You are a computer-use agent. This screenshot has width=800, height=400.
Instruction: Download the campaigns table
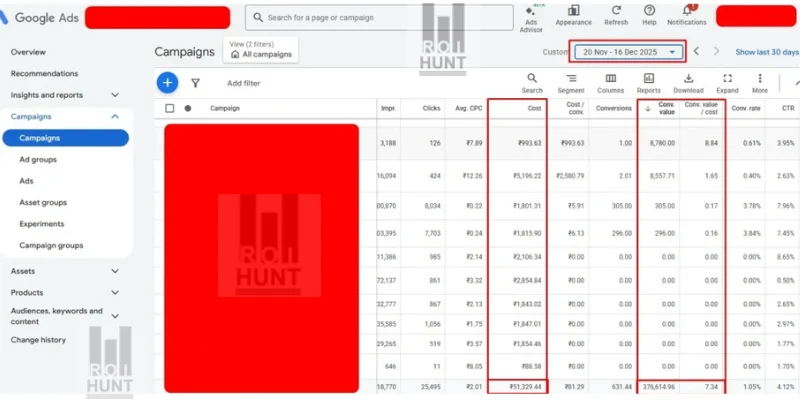(x=688, y=83)
